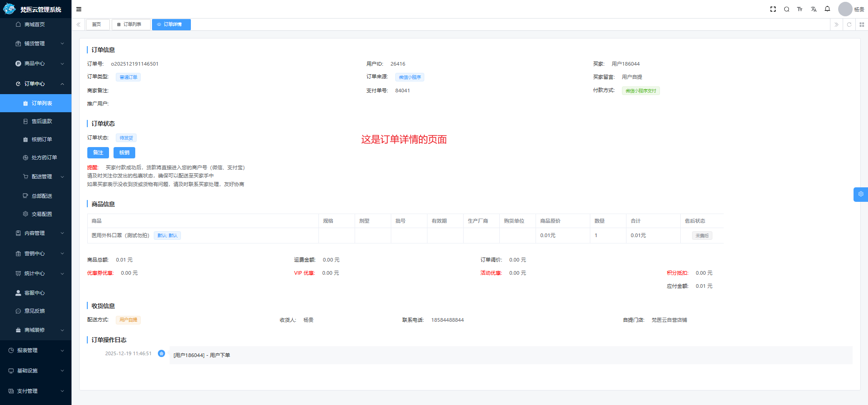868x405 pixels.
Task: Open 核销订单 sidebar item
Action: (36, 139)
